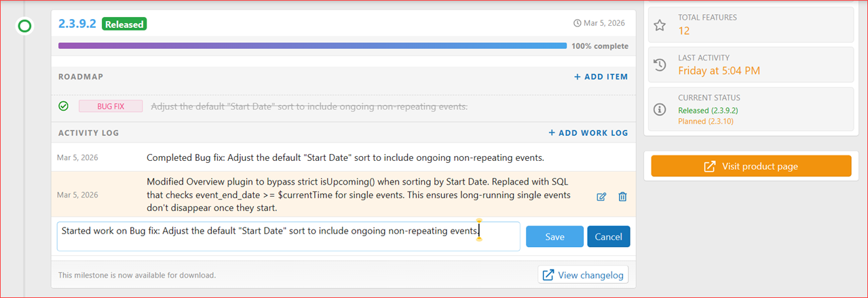Screen dimensions: 868x298
Task: Click the clock icon next to Mar 5, 2026
Action: click(578, 23)
